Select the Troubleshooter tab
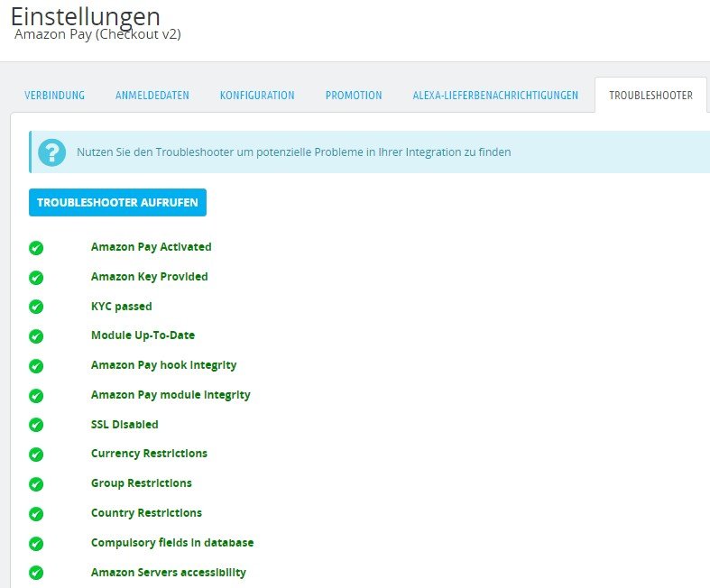This screenshot has width=710, height=588. 650,95
